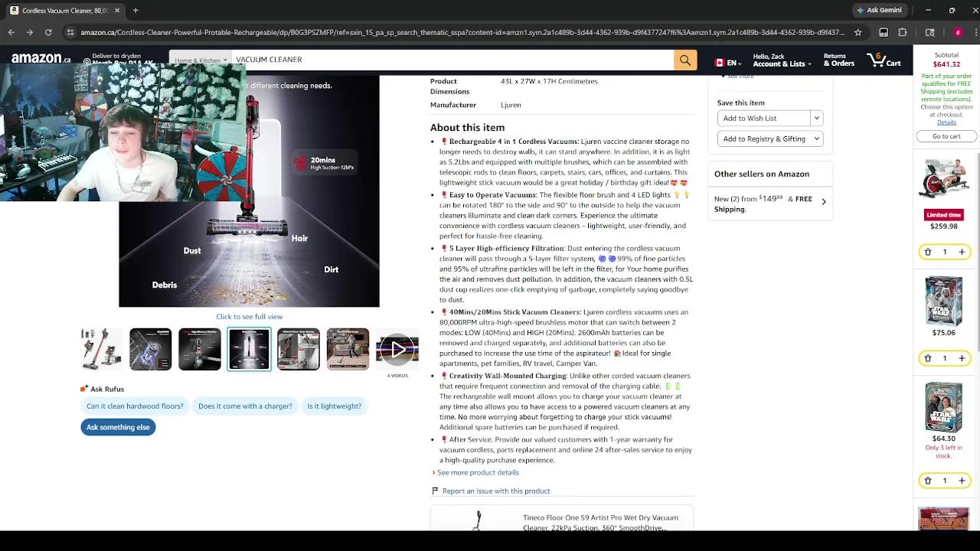The height and width of the screenshot is (551, 980).
Task: Select the first product thumbnail of vacuum set
Action: (x=101, y=349)
